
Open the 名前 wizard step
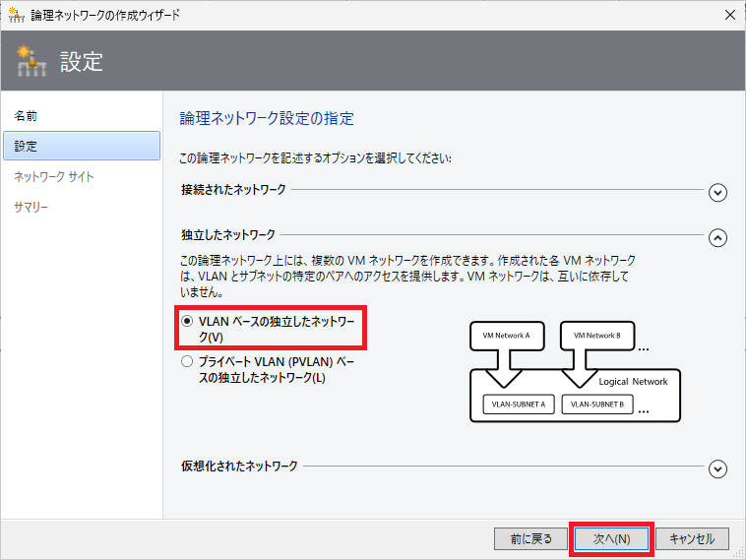26,116
